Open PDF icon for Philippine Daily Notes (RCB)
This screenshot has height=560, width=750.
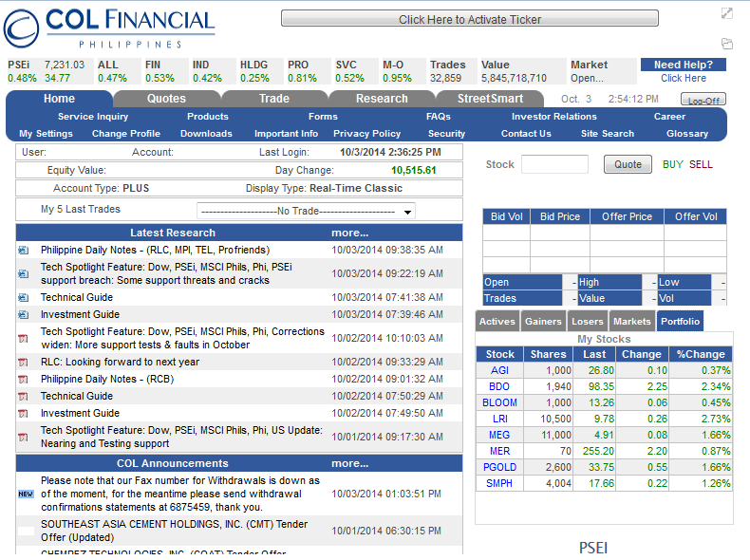(x=23, y=380)
